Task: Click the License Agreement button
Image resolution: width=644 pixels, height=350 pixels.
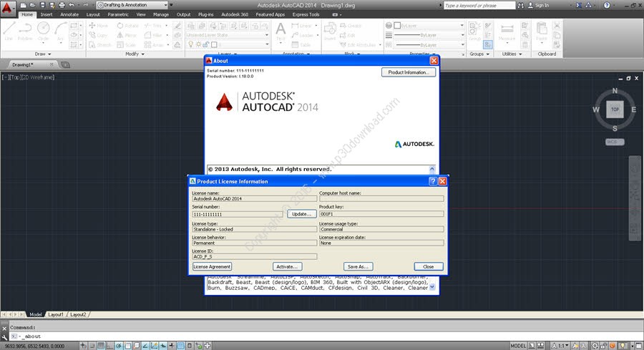Action: tap(212, 266)
